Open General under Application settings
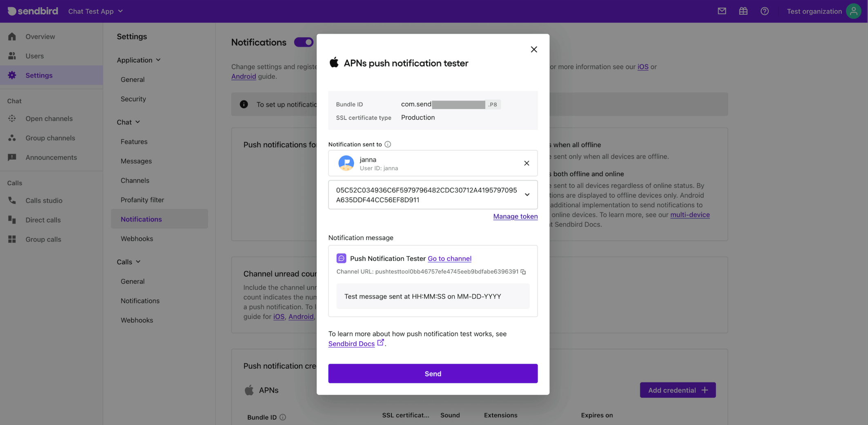 pyautogui.click(x=132, y=79)
